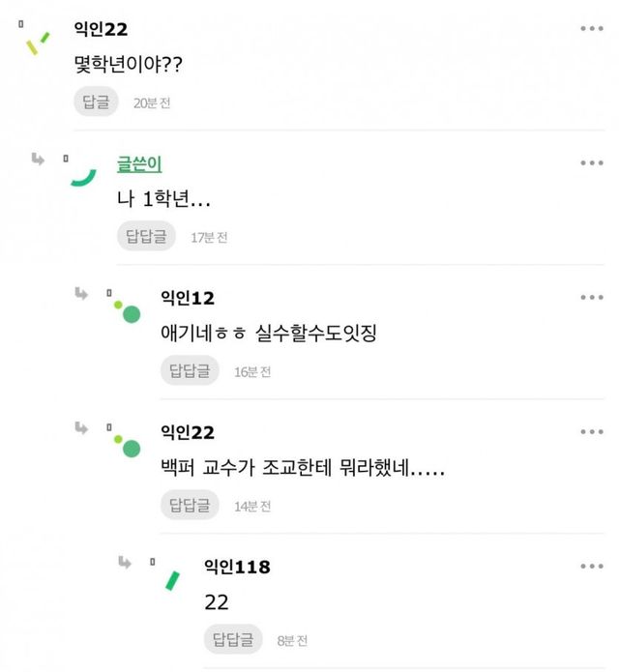The height and width of the screenshot is (672, 619).
Task: Open the underlined 글쓴이 username link
Action: click(x=138, y=163)
